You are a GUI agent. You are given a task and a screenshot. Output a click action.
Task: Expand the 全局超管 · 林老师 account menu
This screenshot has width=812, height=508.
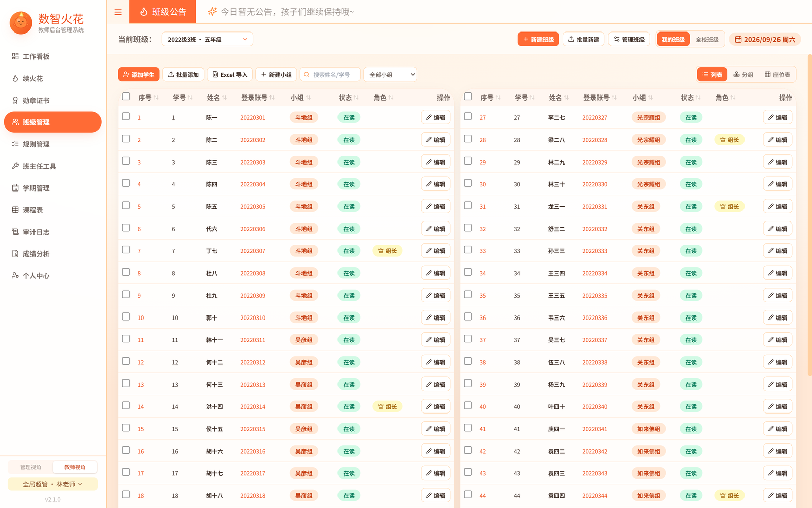click(53, 484)
